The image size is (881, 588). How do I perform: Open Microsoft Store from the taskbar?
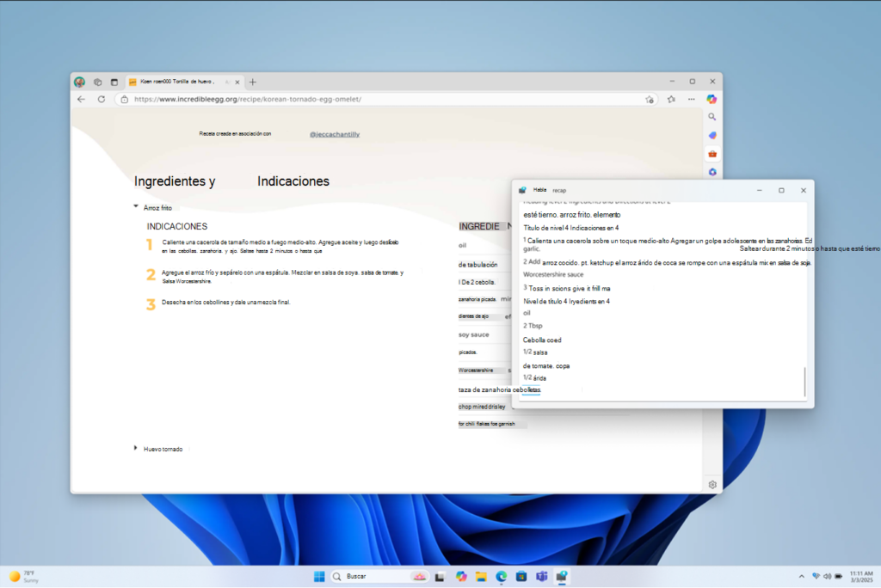521,576
